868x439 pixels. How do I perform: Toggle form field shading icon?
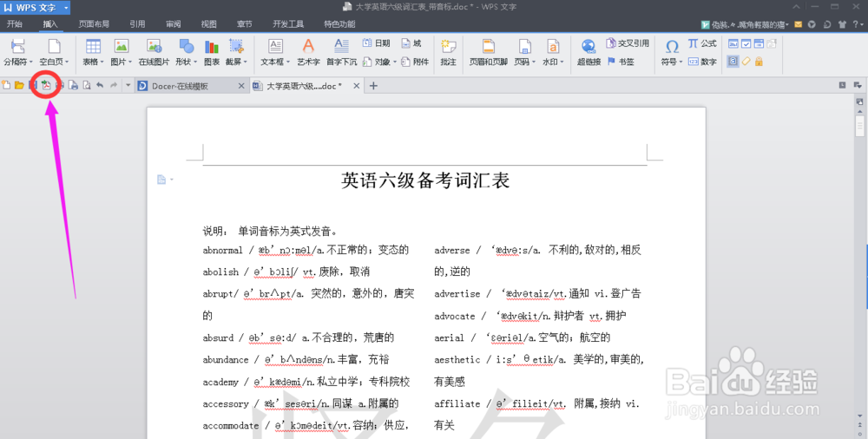pyautogui.click(x=733, y=62)
